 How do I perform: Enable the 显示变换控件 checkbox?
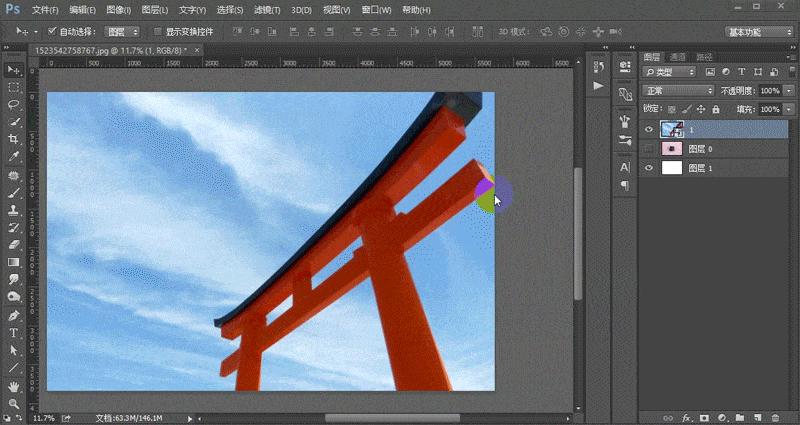pyautogui.click(x=158, y=32)
